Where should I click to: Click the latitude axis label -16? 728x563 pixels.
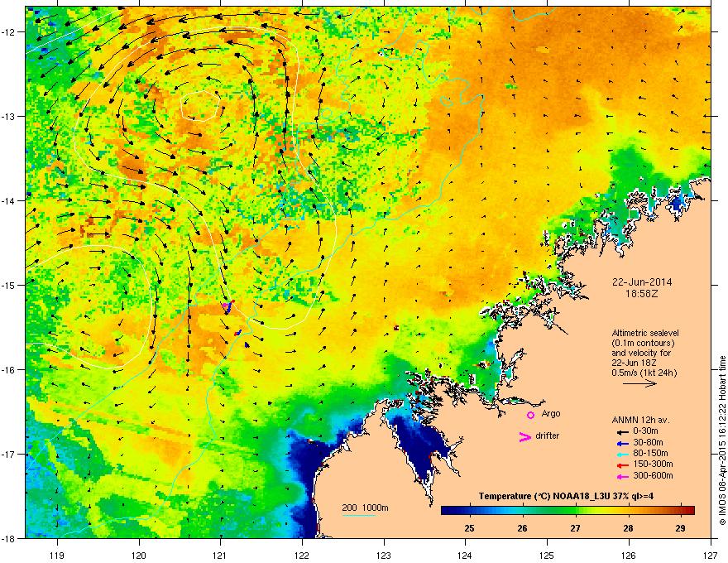(x=8, y=370)
